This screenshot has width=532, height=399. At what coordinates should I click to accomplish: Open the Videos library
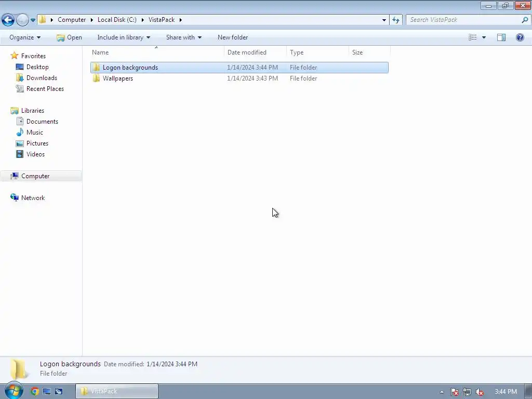tap(35, 154)
